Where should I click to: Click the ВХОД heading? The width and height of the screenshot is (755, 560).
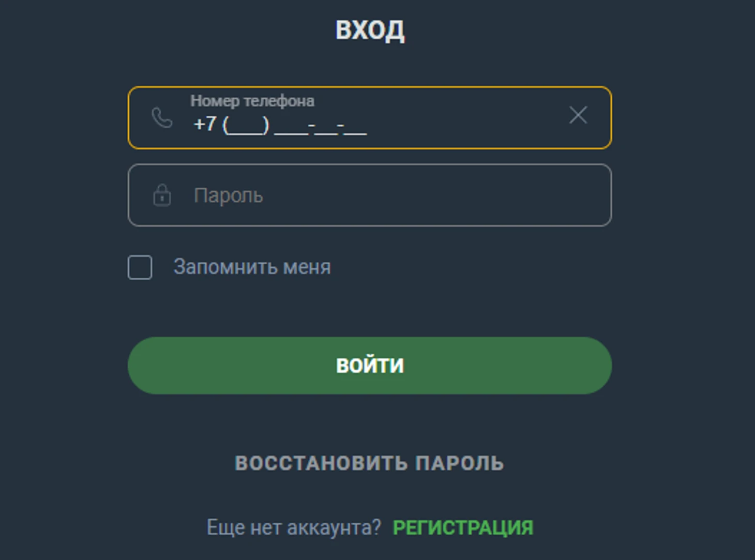pos(370,30)
